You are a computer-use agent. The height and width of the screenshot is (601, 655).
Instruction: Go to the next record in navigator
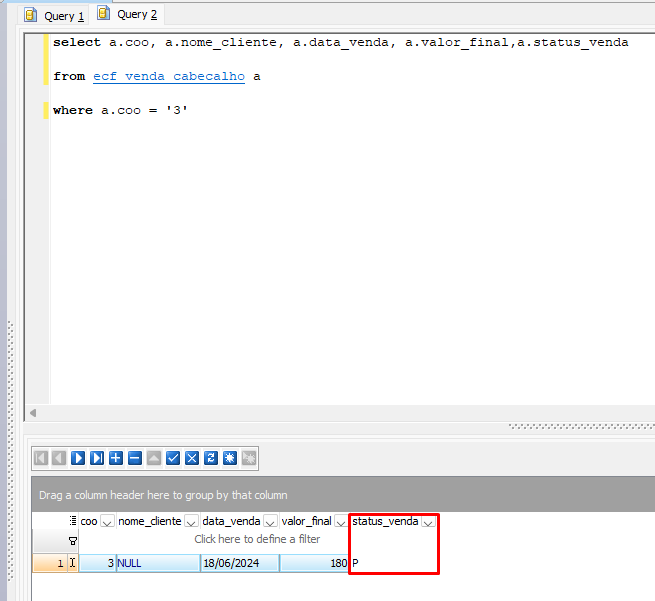click(x=78, y=458)
